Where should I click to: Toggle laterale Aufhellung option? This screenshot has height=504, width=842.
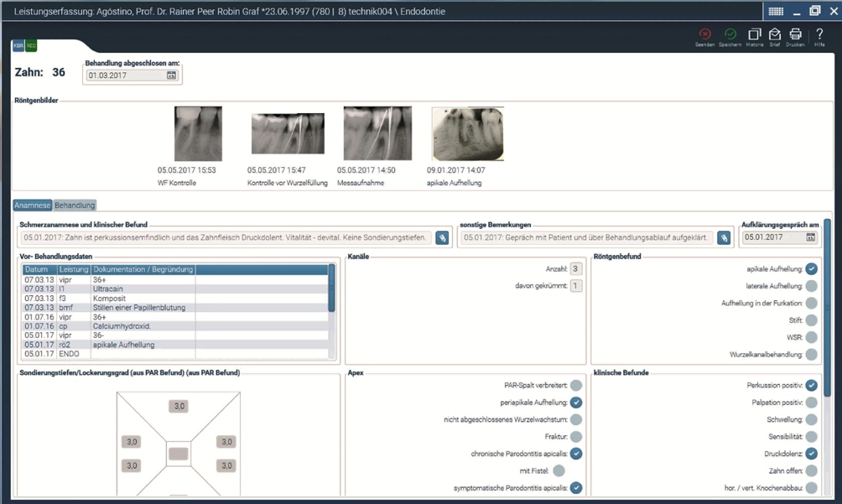click(x=812, y=286)
